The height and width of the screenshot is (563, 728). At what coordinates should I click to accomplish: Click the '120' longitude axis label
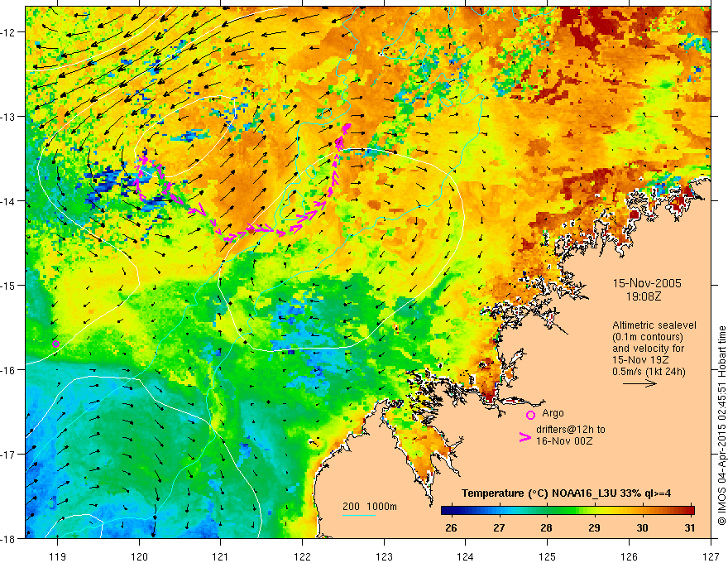[139, 556]
